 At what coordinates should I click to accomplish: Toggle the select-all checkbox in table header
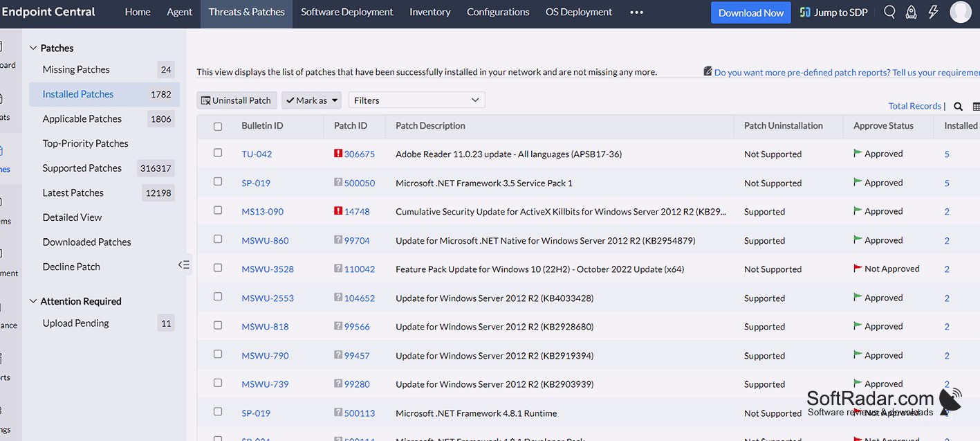point(218,127)
